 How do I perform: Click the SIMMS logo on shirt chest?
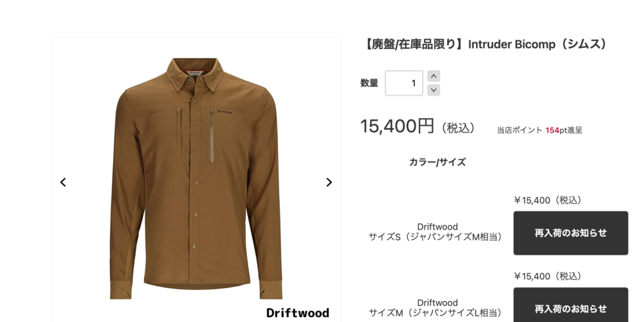pyautogui.click(x=225, y=112)
